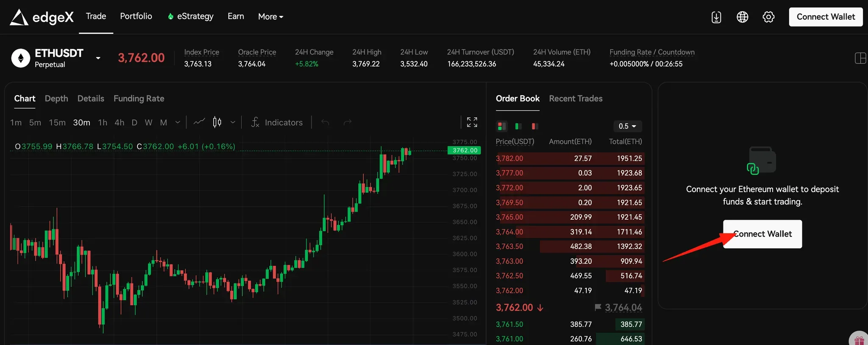This screenshot has width=868, height=345.
Task: Open the settings gear icon
Action: coord(768,17)
